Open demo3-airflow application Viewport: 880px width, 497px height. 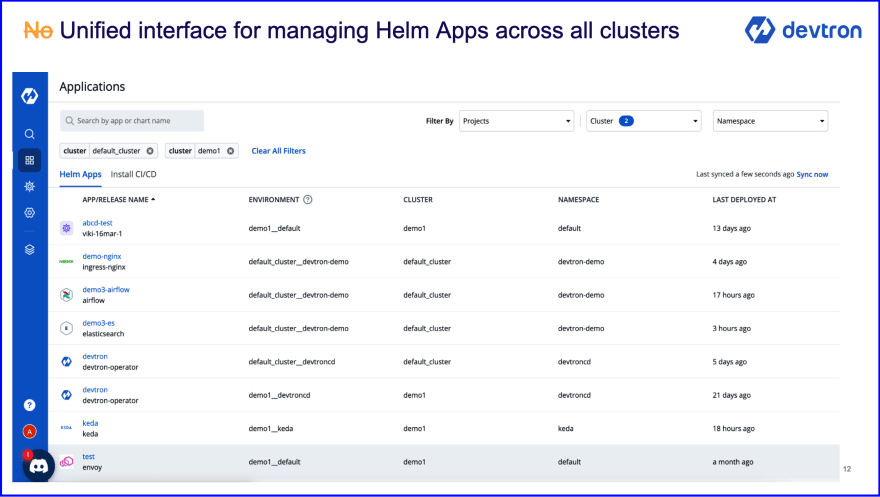(106, 290)
